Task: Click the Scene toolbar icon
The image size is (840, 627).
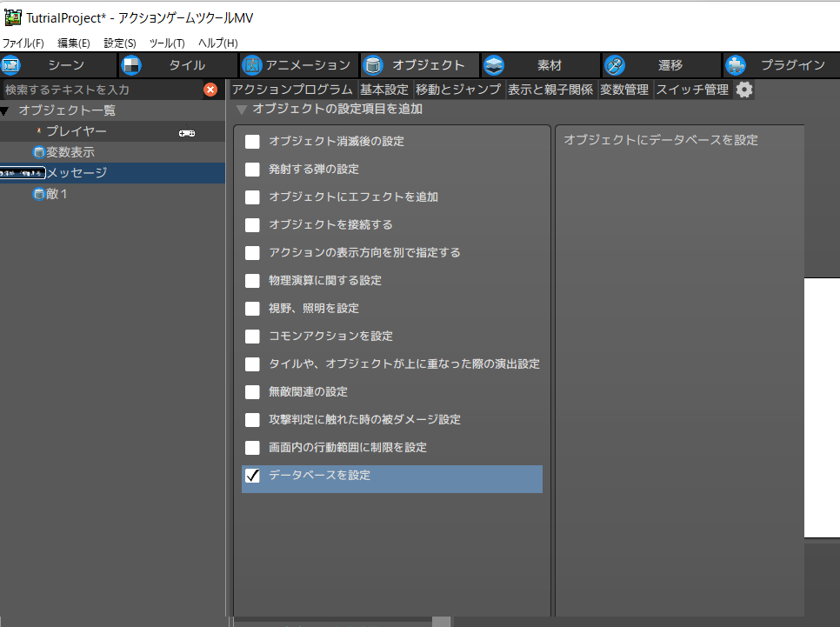Action: point(11,65)
